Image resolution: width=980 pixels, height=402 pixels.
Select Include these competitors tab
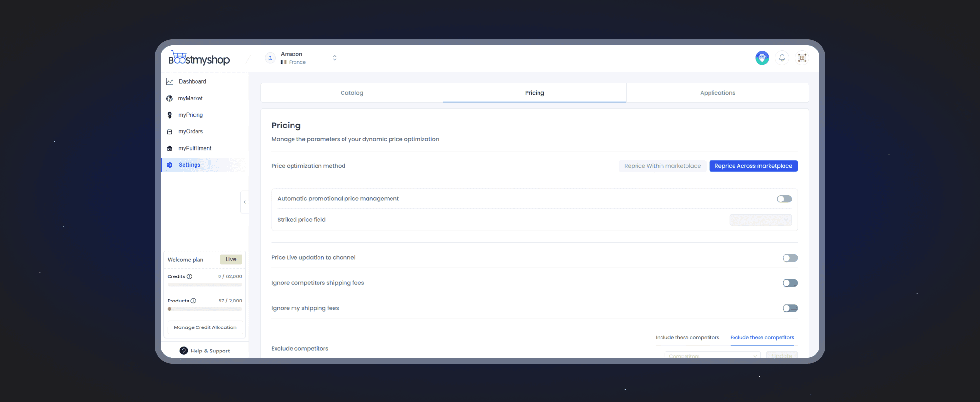point(687,338)
